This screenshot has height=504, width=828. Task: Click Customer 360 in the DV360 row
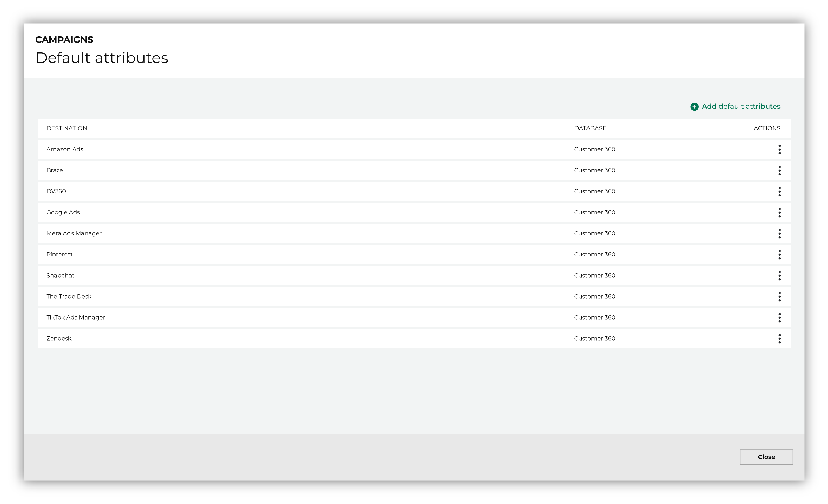click(x=595, y=191)
